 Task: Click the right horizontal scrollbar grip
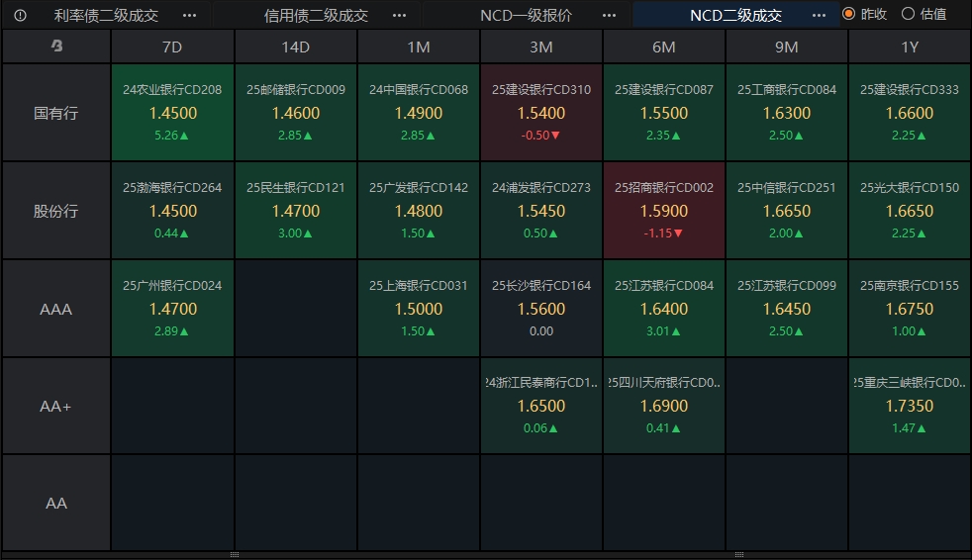point(739,555)
